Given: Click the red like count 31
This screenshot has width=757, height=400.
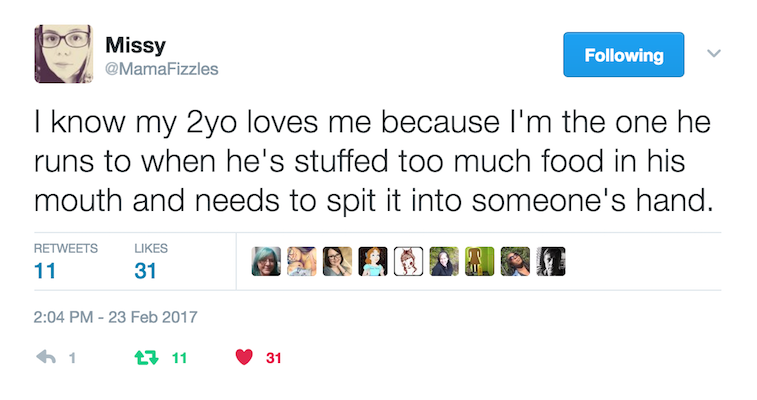Looking at the screenshot, I should coord(274,358).
